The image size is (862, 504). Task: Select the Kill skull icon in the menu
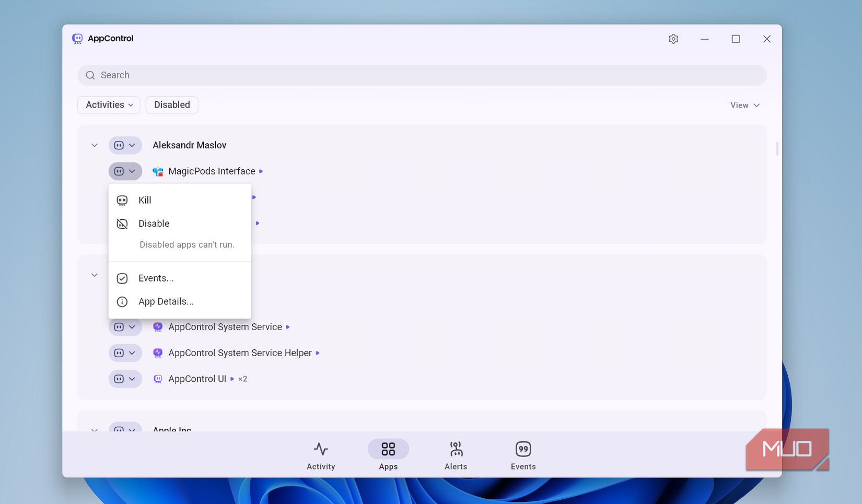[122, 200]
